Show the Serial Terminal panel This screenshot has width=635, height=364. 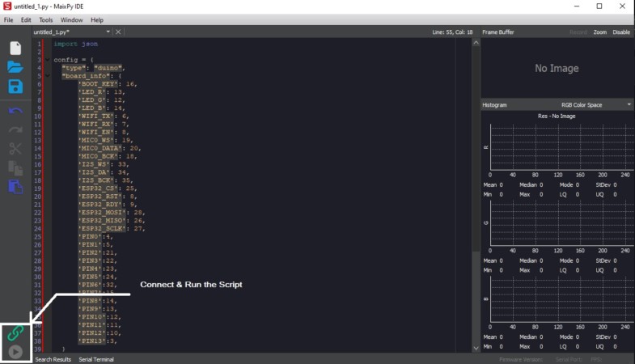[96, 359]
